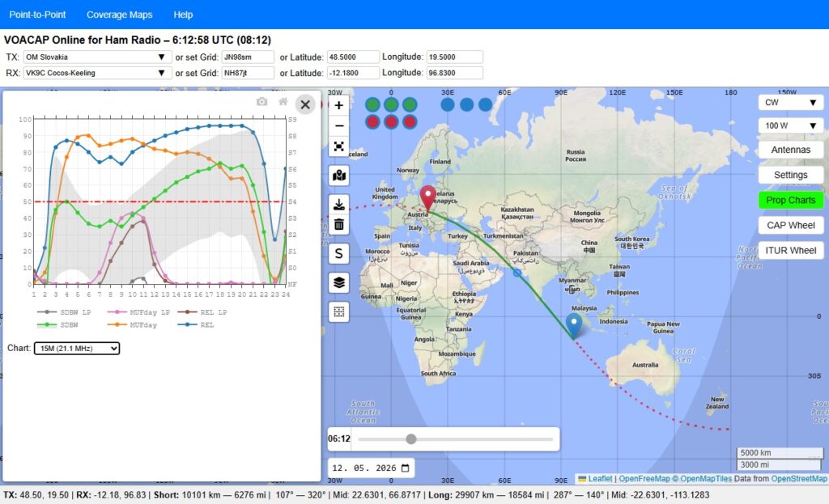Open the Point-to-Point menu
The image size is (829, 504).
[x=37, y=15]
